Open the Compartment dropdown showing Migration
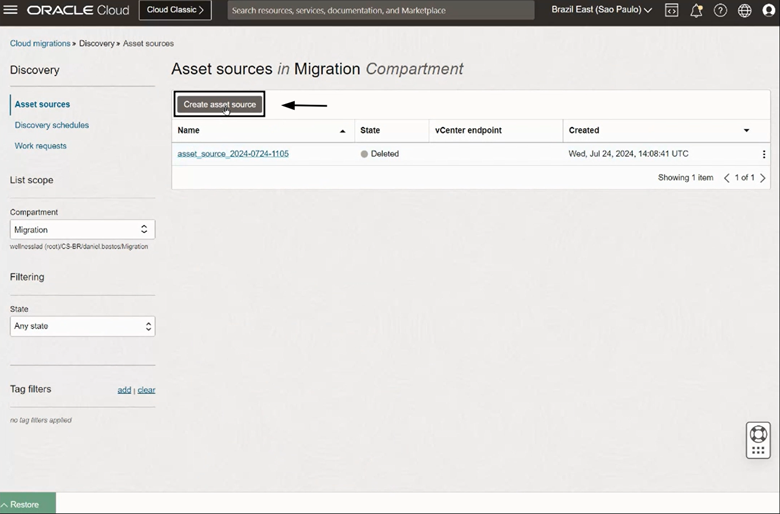This screenshot has height=514, width=780. coord(83,229)
